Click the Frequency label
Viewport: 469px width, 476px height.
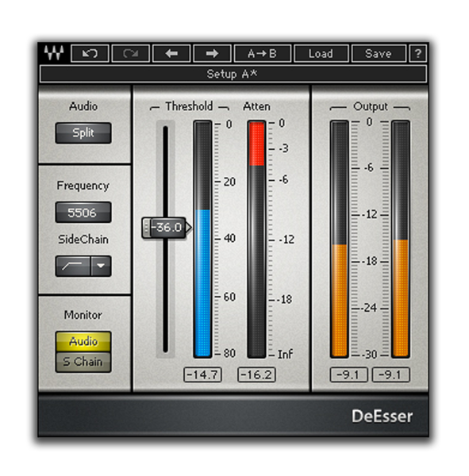83,186
